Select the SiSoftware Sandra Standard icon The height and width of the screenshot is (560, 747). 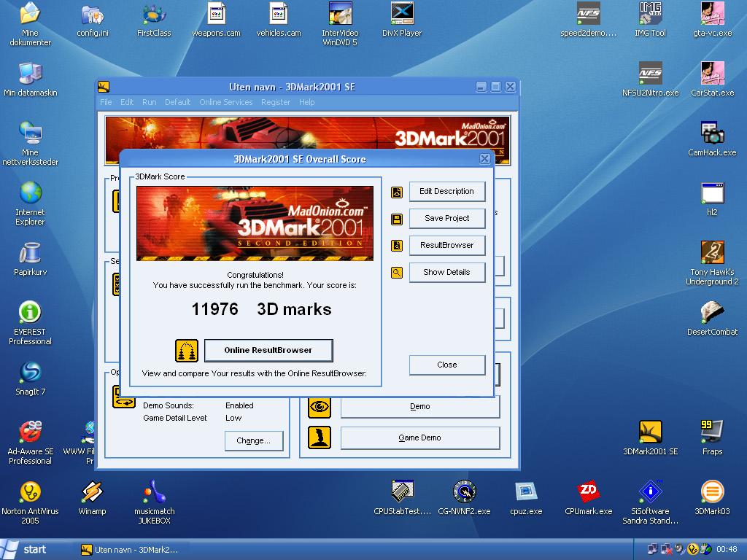point(650,502)
